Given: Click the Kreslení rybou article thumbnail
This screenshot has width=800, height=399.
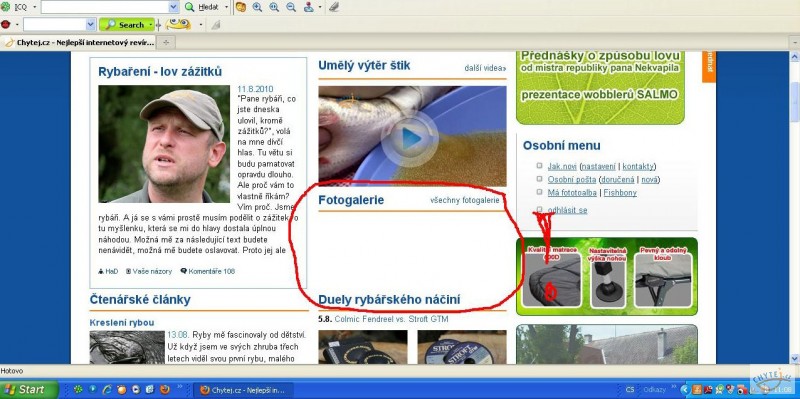Looking at the screenshot, I should tap(127, 347).
